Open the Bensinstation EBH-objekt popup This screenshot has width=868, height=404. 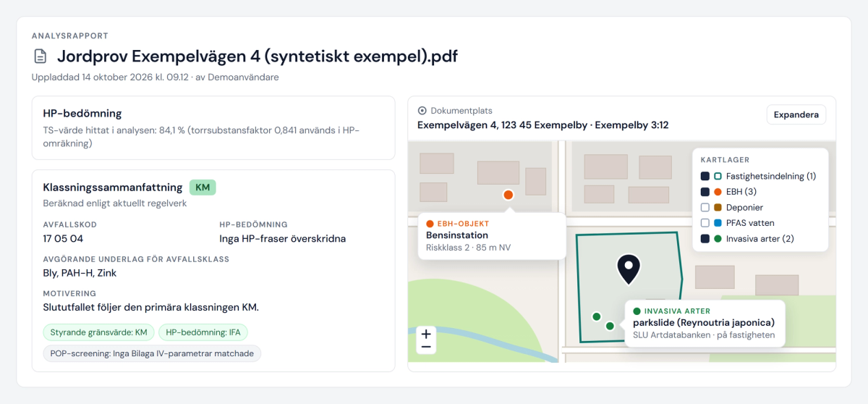point(492,235)
